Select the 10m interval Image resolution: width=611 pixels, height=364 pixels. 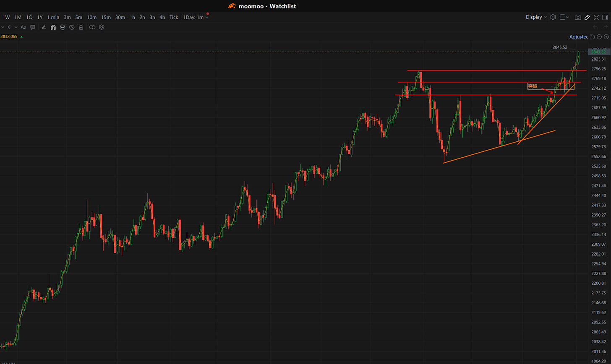point(91,17)
